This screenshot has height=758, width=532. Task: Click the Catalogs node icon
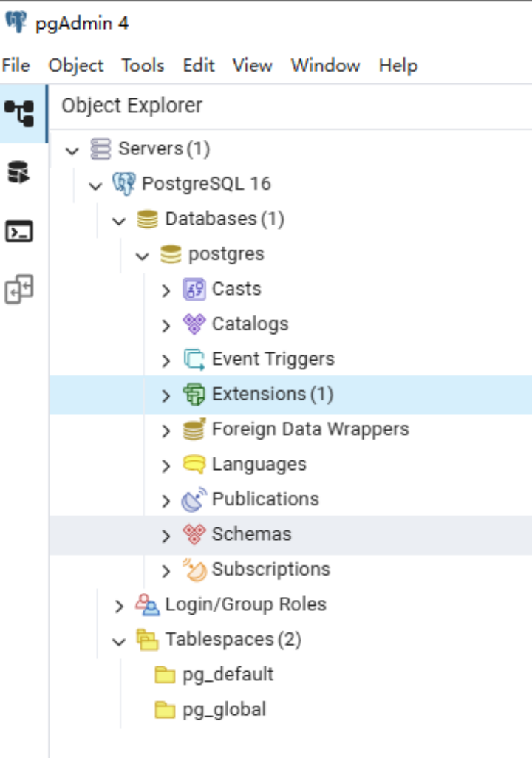click(194, 324)
